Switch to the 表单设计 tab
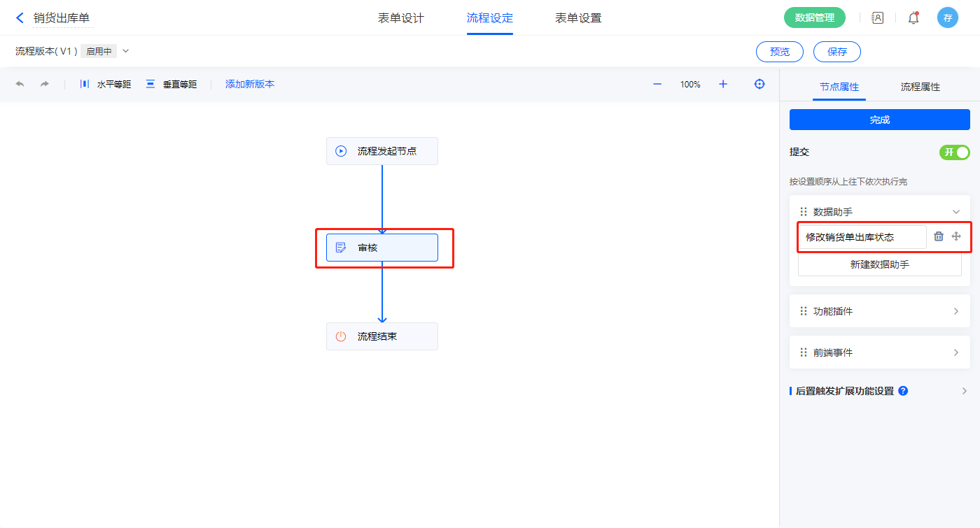The width and height of the screenshot is (980, 528). click(x=401, y=18)
